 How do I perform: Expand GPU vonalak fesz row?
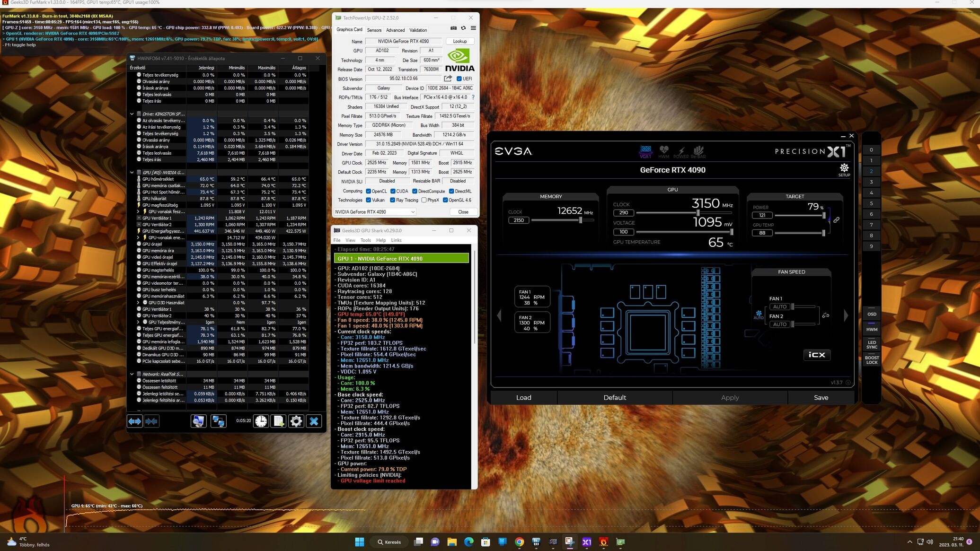click(138, 211)
